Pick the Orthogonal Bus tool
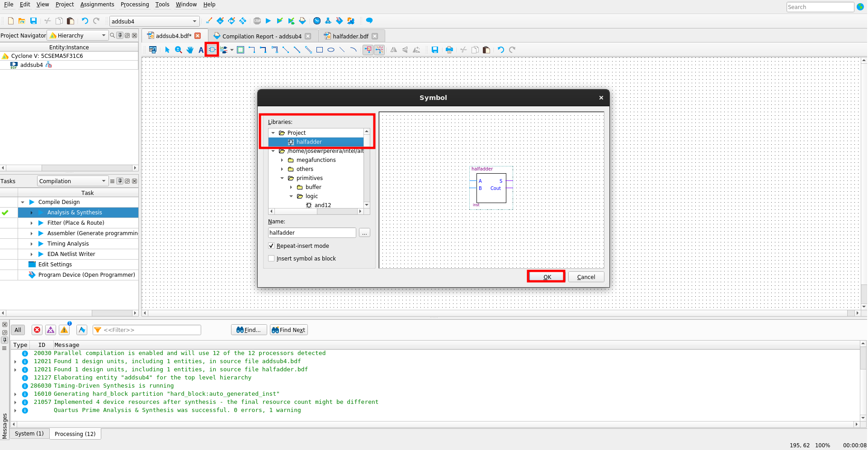This screenshot has width=868, height=450. pyautogui.click(x=263, y=50)
